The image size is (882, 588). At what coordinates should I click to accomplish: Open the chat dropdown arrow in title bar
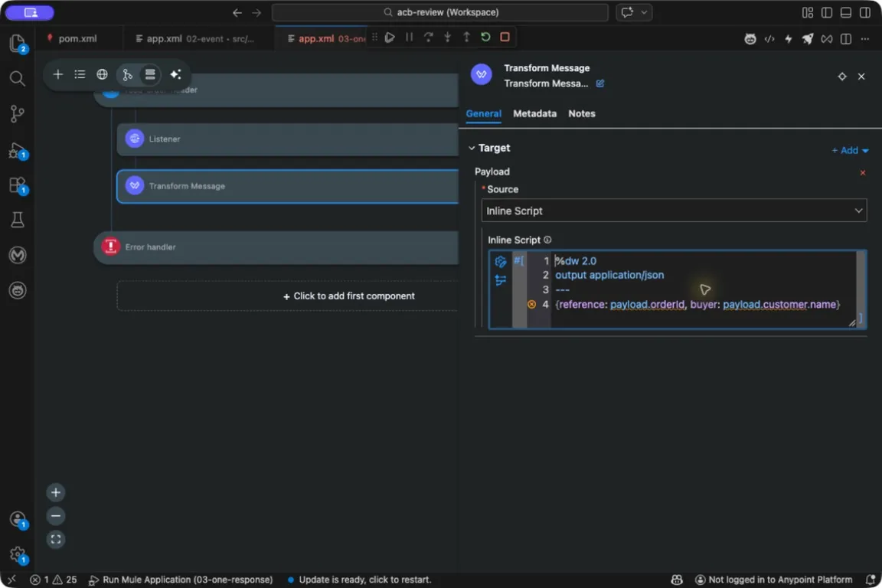coord(644,12)
